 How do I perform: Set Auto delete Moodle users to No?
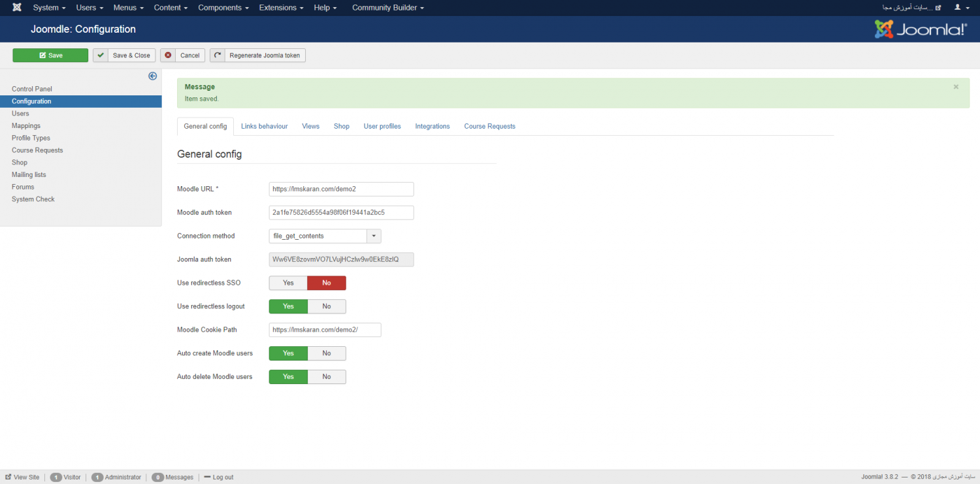point(327,377)
